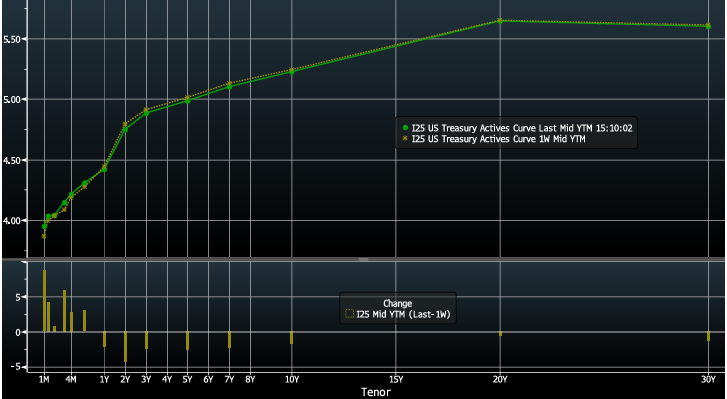Click the positive change bar at 4M
The height and width of the screenshot is (399, 727).
[71, 322]
